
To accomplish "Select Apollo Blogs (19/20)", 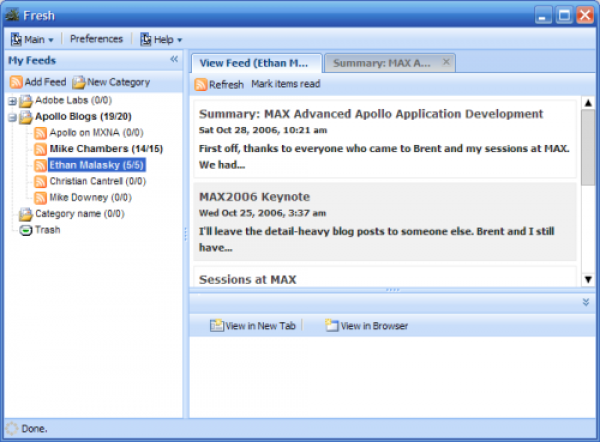I will coord(83,116).
